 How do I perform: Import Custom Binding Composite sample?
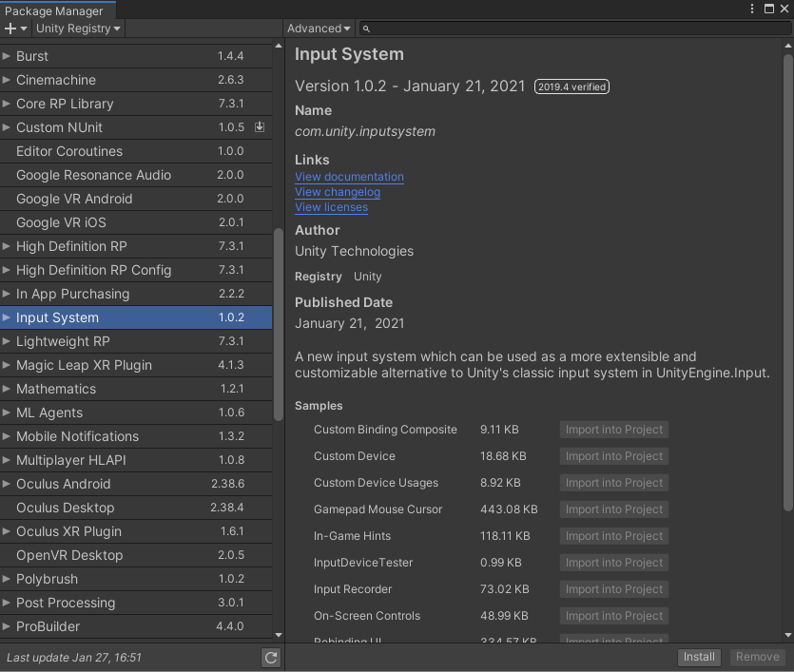[613, 430]
